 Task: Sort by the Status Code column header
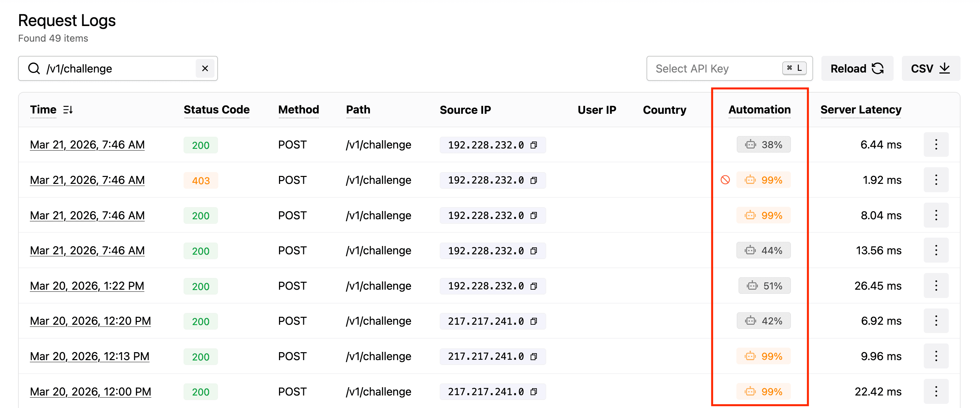coord(217,110)
